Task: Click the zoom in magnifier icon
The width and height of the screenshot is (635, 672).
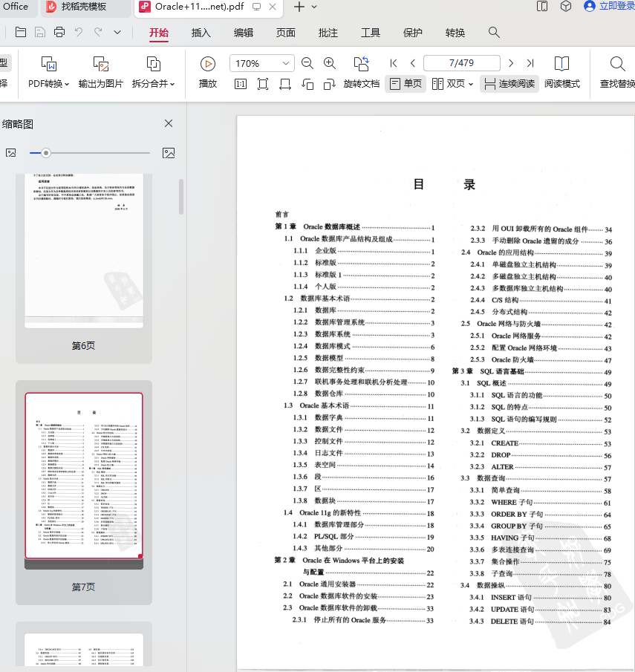Action: pyautogui.click(x=330, y=63)
